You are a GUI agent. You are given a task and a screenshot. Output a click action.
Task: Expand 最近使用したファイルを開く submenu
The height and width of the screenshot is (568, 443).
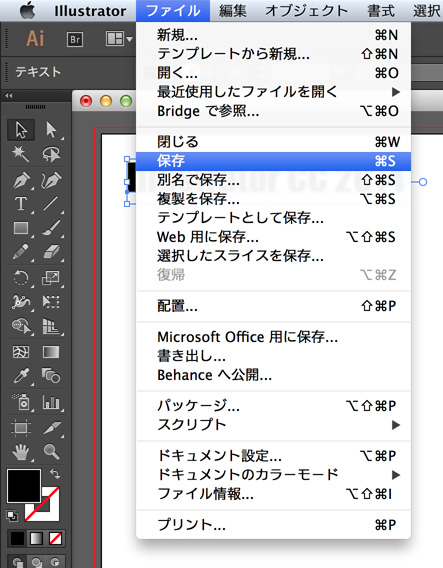point(274,92)
